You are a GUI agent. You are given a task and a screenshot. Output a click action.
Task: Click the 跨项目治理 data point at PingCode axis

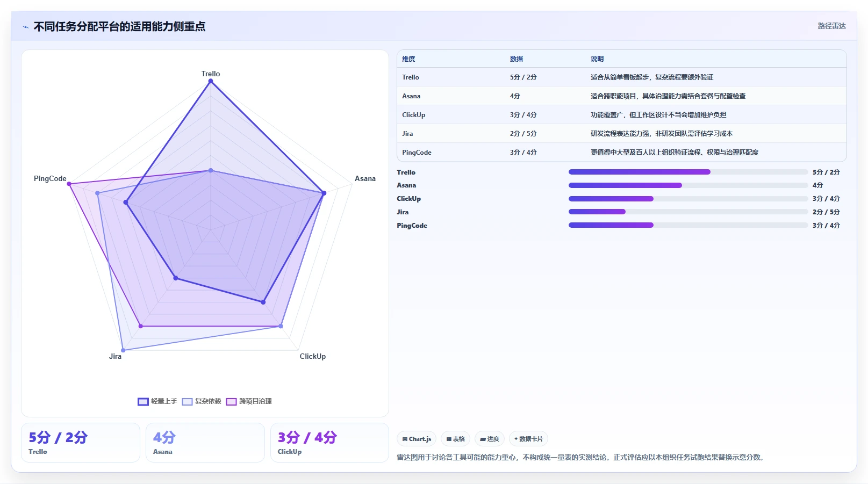pos(69,184)
